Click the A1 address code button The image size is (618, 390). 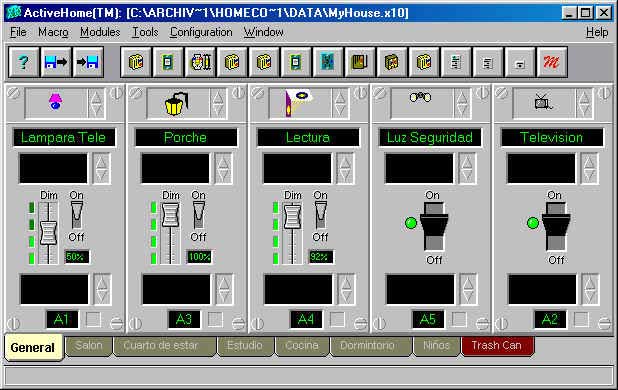(x=62, y=319)
